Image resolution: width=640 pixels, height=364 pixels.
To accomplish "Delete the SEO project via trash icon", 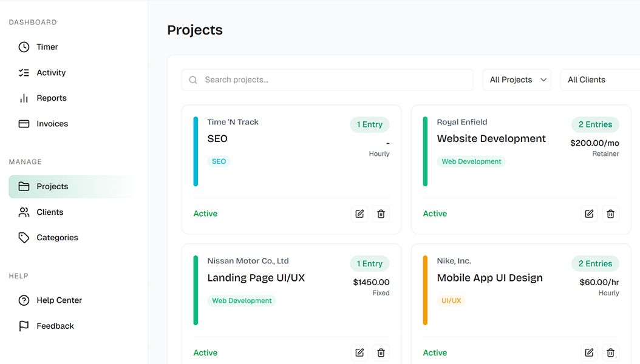I will (381, 214).
